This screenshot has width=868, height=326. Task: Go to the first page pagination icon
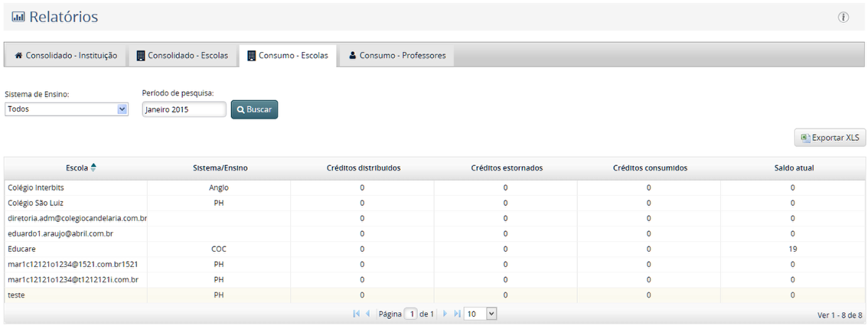357,314
